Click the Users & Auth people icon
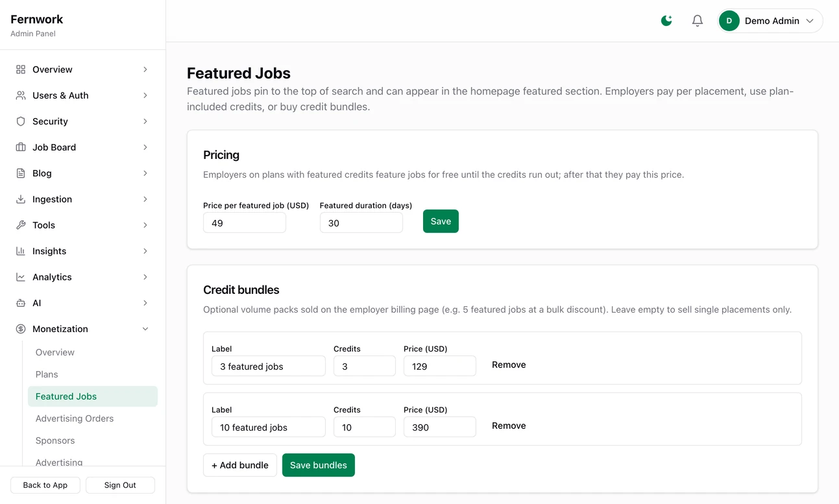Viewport: 839px width, 504px height. [x=21, y=95]
